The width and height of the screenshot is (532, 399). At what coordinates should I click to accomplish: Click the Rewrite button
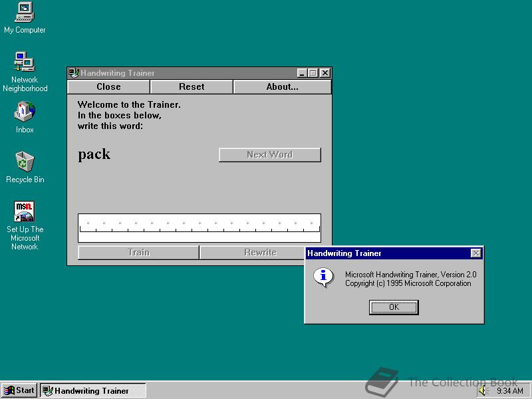point(259,253)
